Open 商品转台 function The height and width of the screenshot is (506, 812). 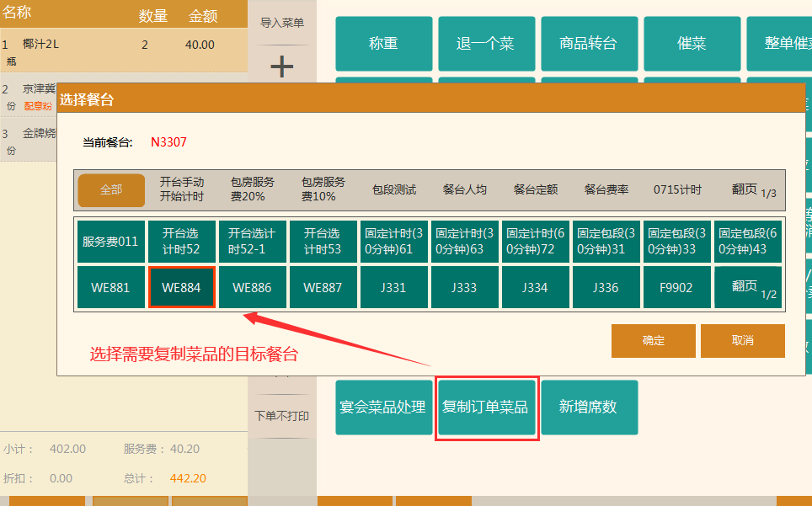tap(589, 44)
